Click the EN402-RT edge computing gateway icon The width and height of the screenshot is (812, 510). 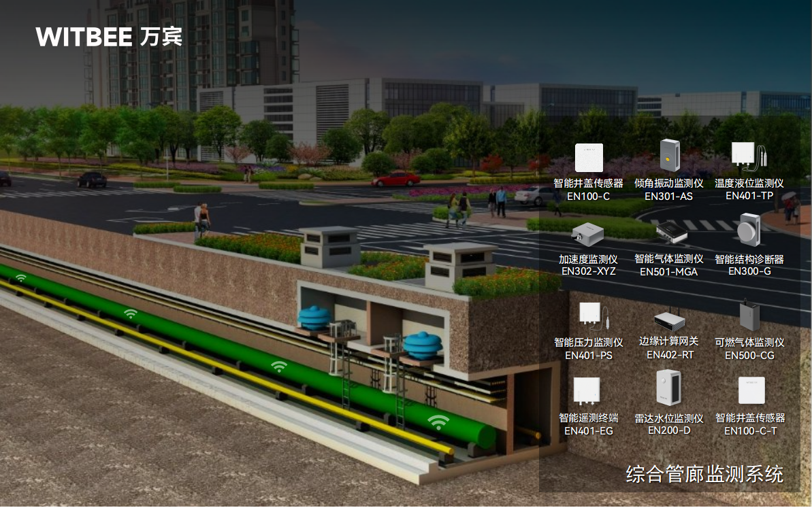coord(670,320)
